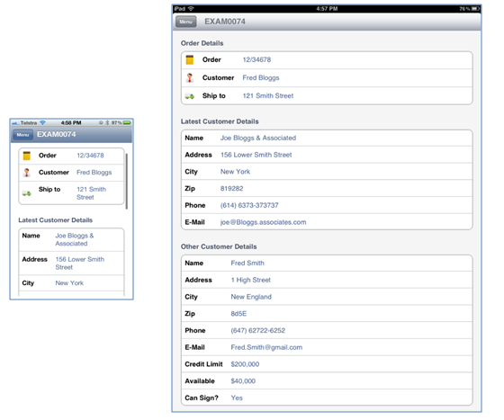The width and height of the screenshot is (504, 420).
Task: Tap the Fred.Smith@gmail.com email address
Action: pos(266,347)
